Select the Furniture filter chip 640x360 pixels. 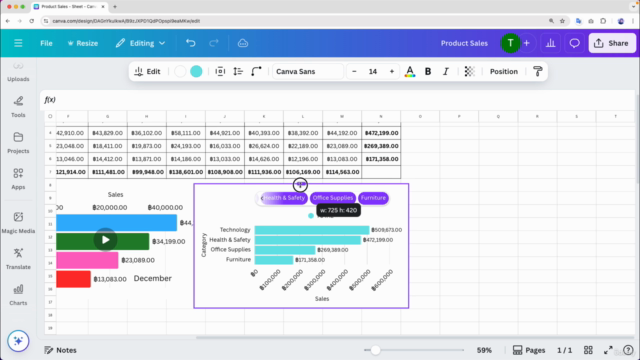tap(373, 198)
